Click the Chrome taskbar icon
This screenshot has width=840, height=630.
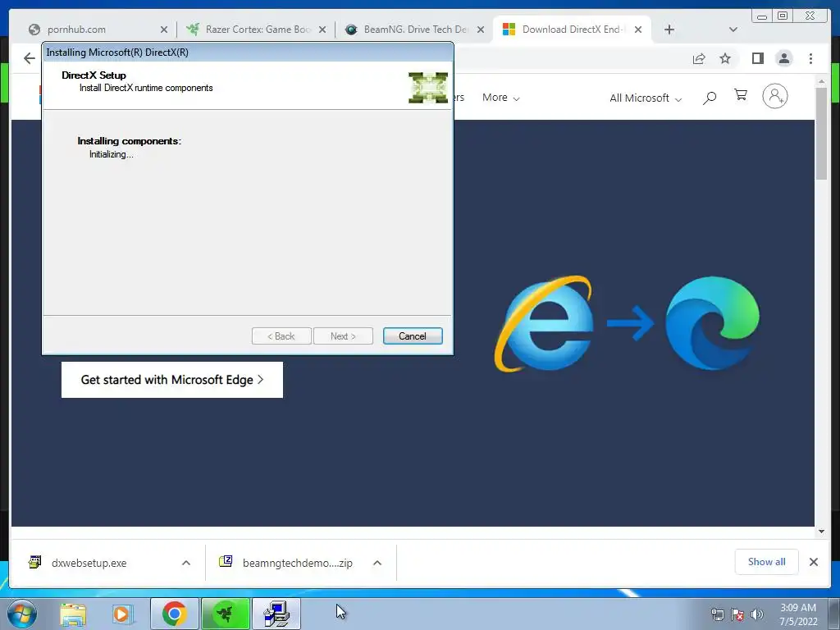175,614
